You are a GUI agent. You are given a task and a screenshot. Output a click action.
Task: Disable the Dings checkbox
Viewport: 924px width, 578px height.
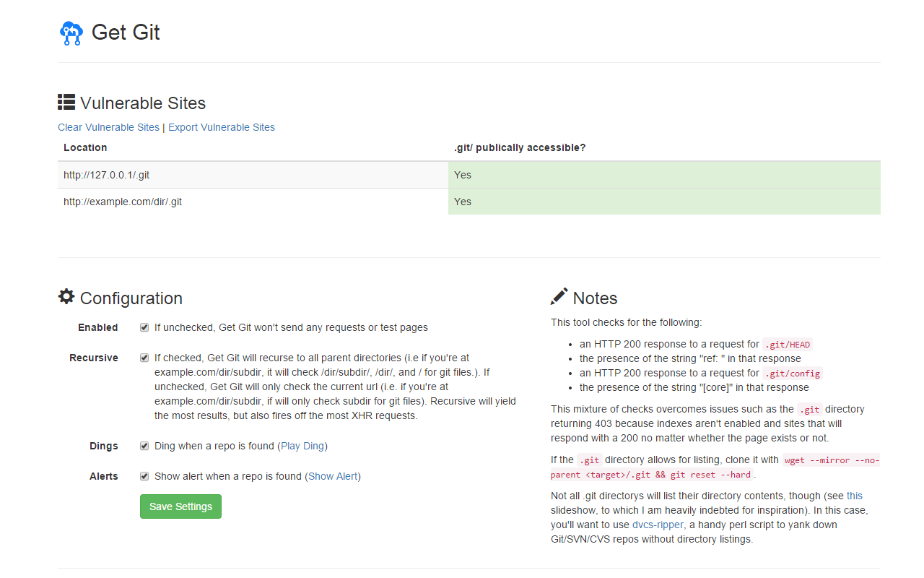coord(144,446)
